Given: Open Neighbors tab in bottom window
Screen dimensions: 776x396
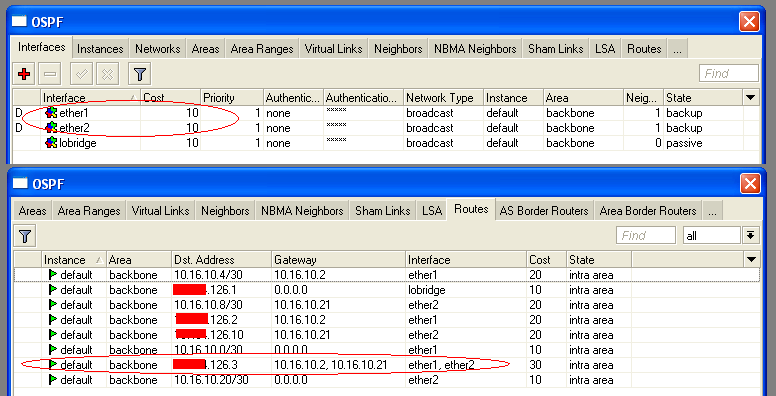Looking at the screenshot, I should click(225, 211).
